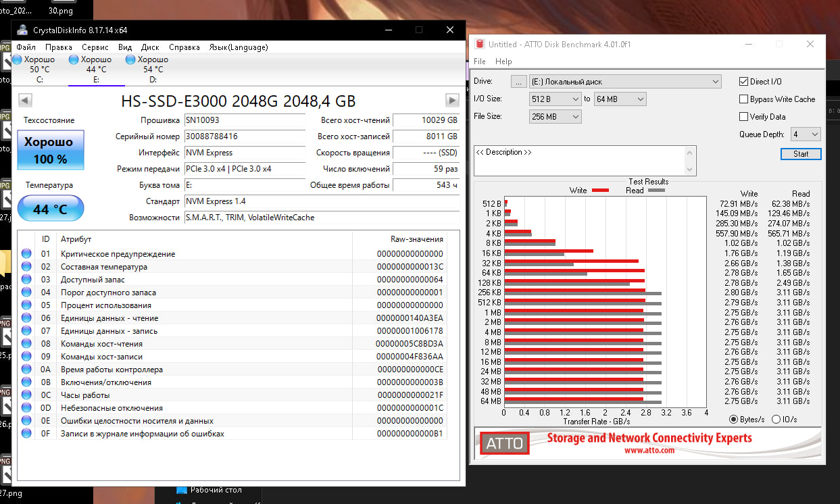The image size is (840, 504).
Task: Click the Прошивка SN10093 field
Action: (244, 120)
